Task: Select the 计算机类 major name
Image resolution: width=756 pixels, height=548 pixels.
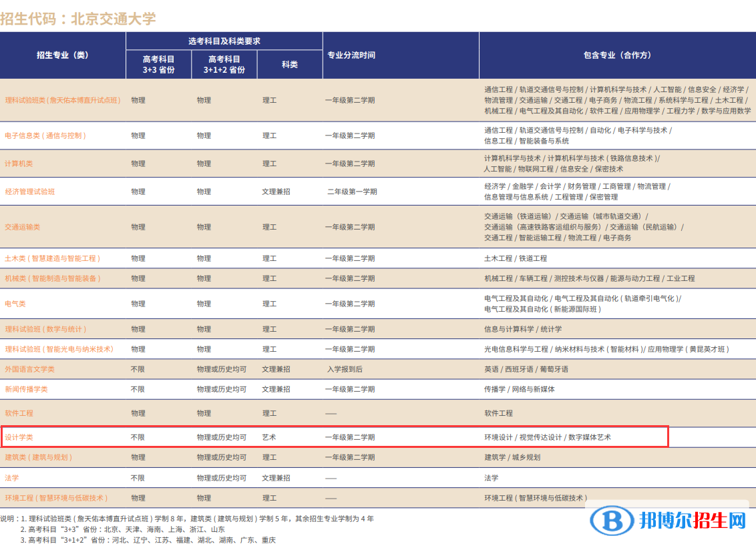Action: point(19,164)
